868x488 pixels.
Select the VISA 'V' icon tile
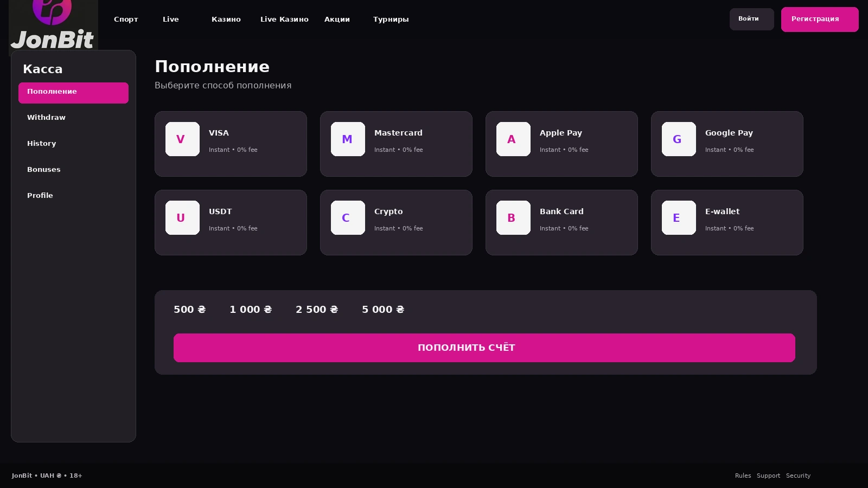(x=182, y=139)
